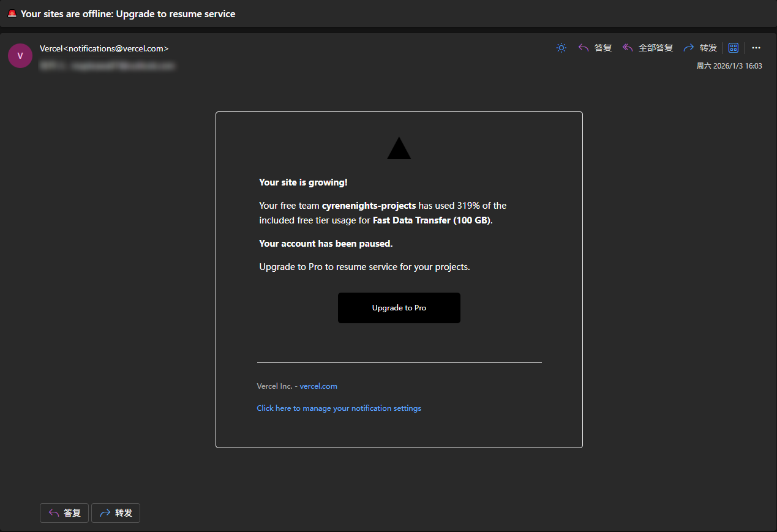
Task: Click 答复 (Reply) in the top message toolbar
Action: coord(595,48)
